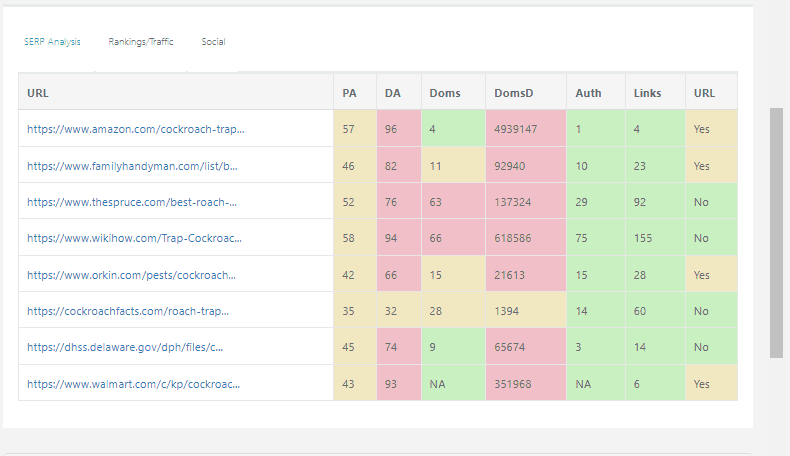Image resolution: width=790 pixels, height=456 pixels.
Task: Select the Social tab
Action: (x=213, y=42)
